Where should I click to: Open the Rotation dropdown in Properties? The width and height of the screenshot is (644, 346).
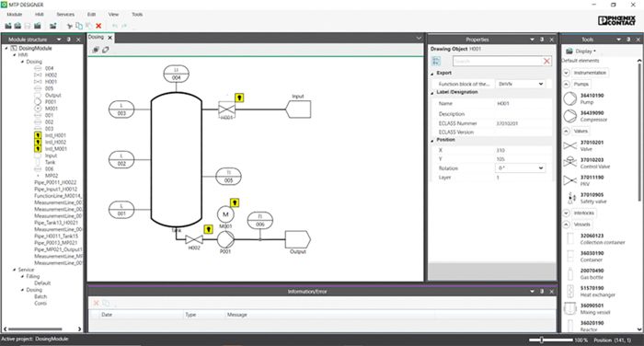coord(520,168)
